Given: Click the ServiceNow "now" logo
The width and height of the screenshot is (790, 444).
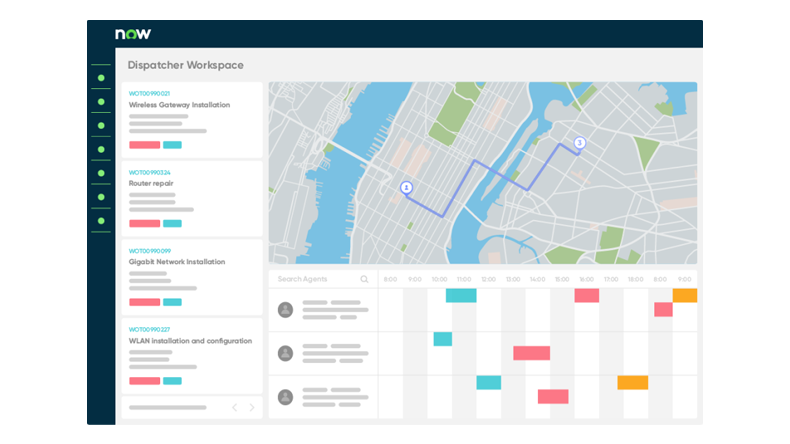Looking at the screenshot, I should [x=133, y=34].
